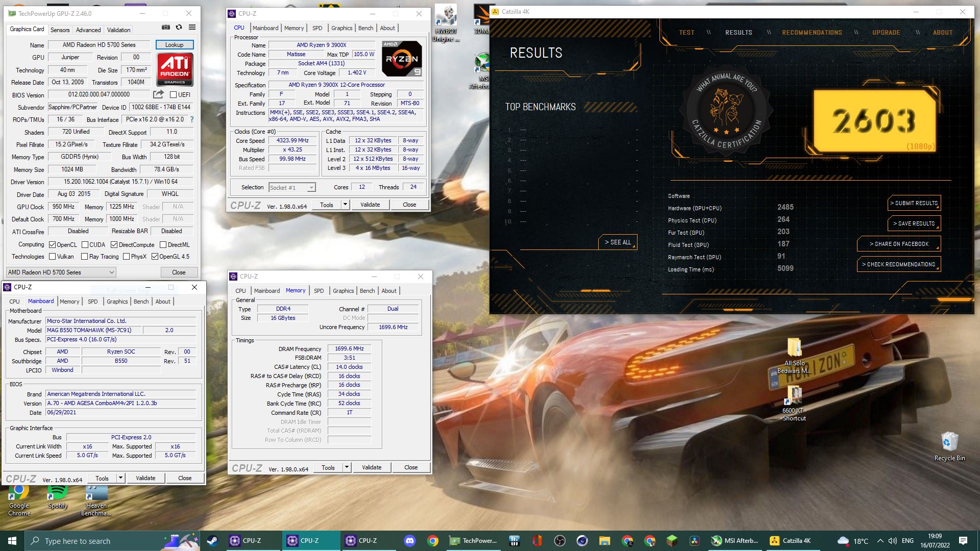Image resolution: width=980 pixels, height=551 pixels.
Task: Toggle the OpenGL 4.5 checkbox
Action: (x=155, y=257)
